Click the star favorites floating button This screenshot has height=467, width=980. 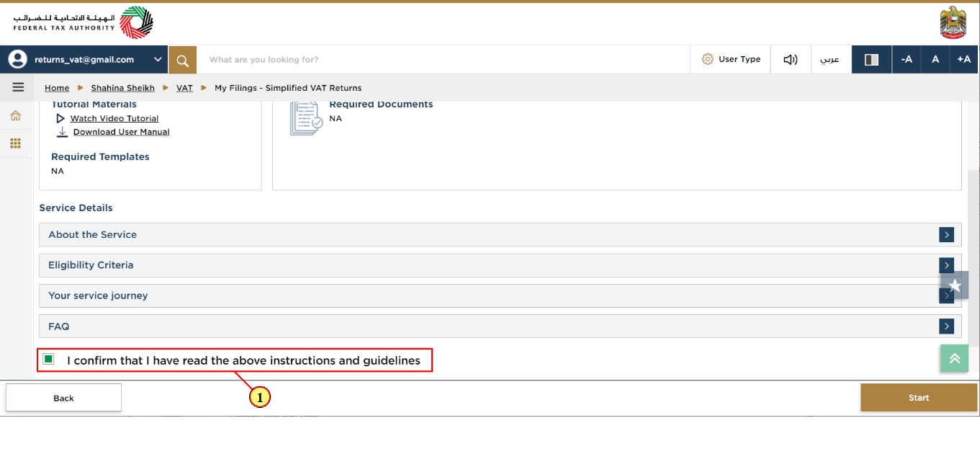pos(955,285)
